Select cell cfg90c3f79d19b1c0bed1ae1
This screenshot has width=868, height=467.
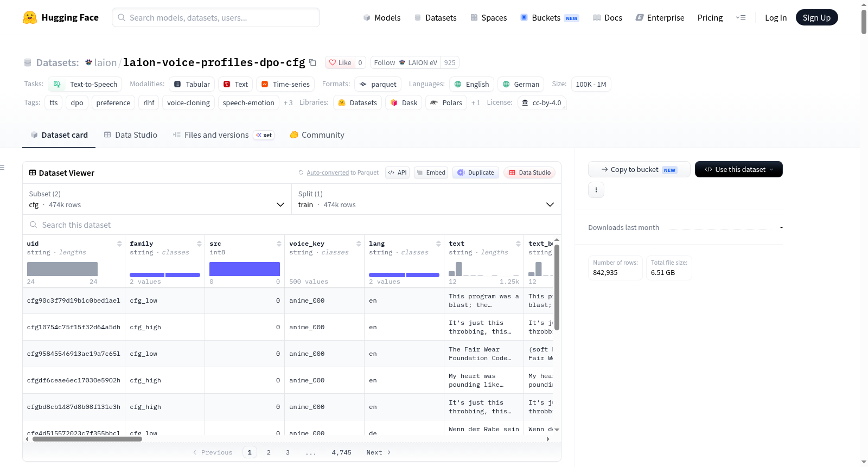coord(74,300)
